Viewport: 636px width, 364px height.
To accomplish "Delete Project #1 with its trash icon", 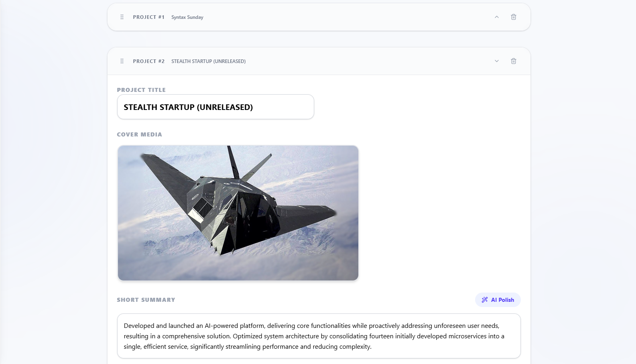I will (513, 17).
